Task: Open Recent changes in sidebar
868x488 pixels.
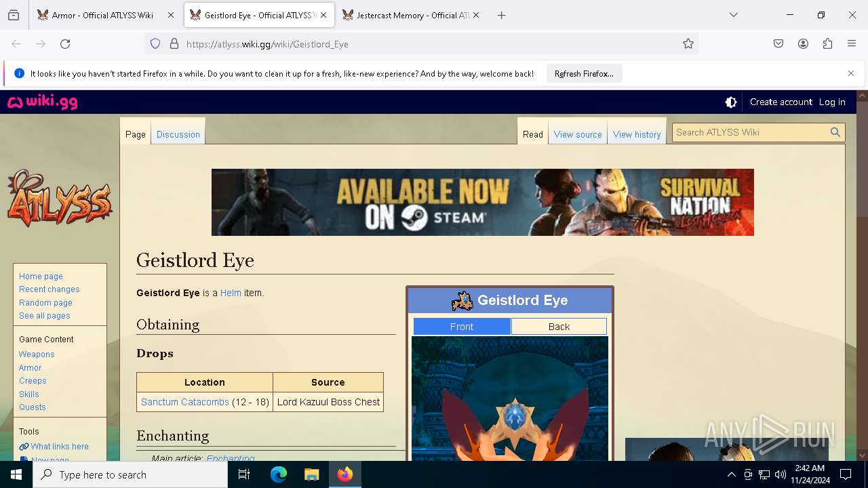Action: pos(50,289)
